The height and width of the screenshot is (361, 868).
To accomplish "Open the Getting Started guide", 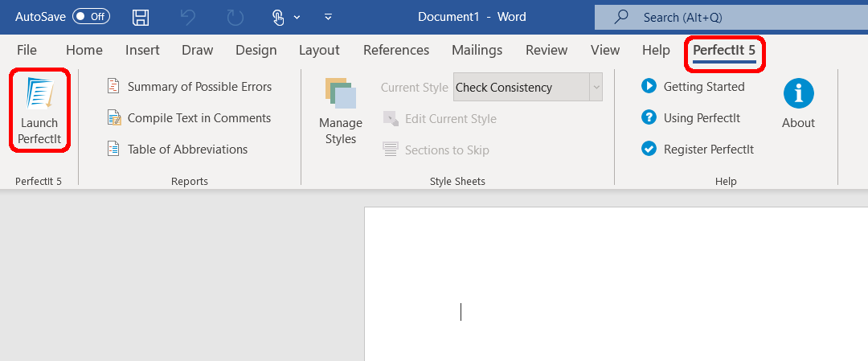I will click(x=693, y=86).
